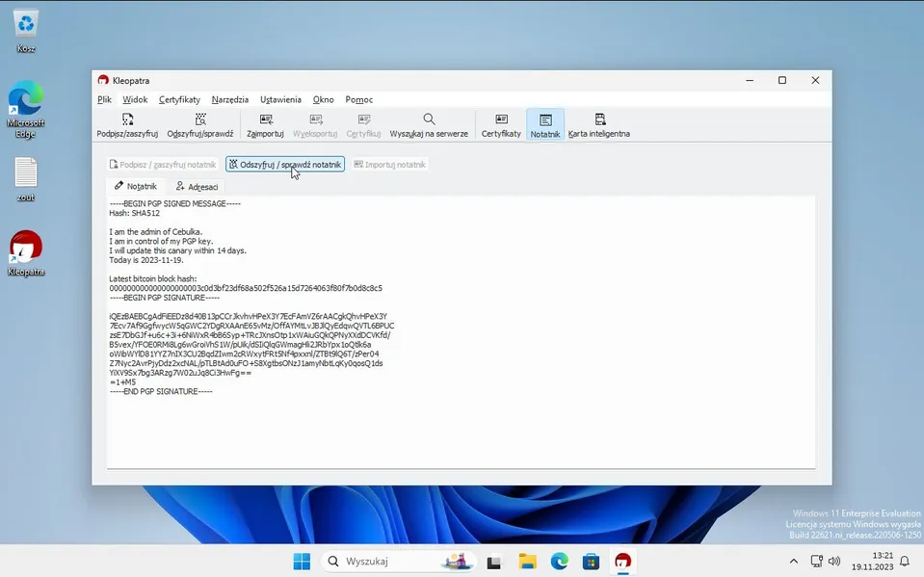Open the Pomoc menu
Viewport: 924px width, 577px height.
[358, 99]
